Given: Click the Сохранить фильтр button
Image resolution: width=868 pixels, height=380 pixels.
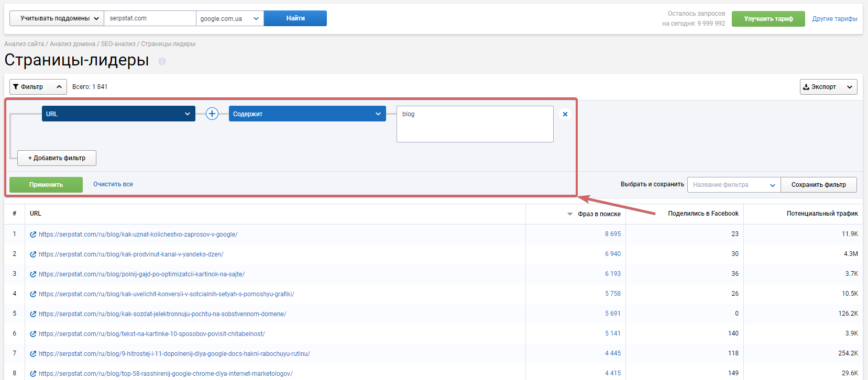Looking at the screenshot, I should tap(819, 185).
